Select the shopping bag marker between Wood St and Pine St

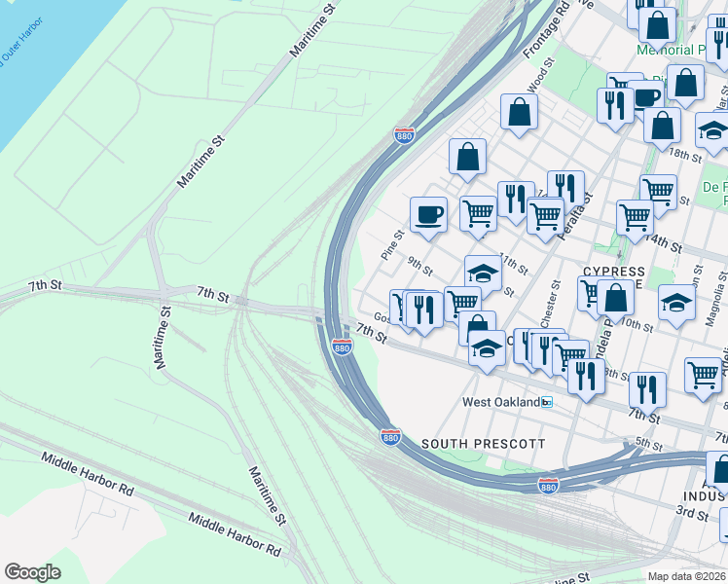tap(467, 159)
